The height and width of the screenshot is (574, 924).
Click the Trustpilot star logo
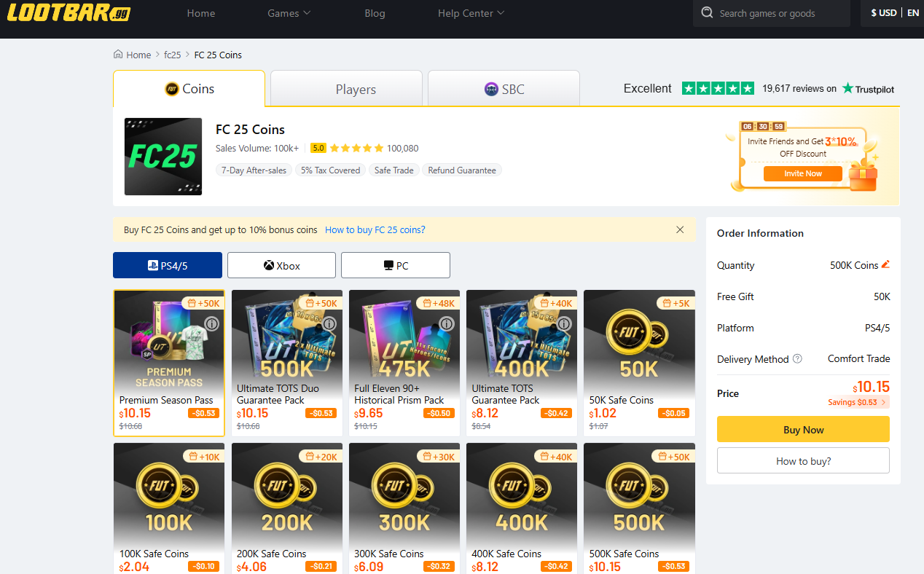point(847,88)
